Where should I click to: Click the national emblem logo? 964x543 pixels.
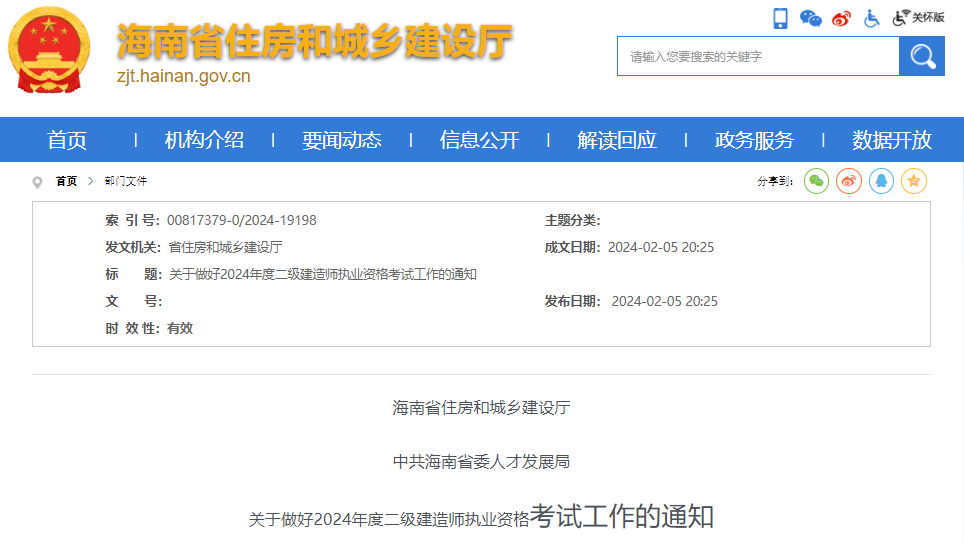[x=49, y=49]
